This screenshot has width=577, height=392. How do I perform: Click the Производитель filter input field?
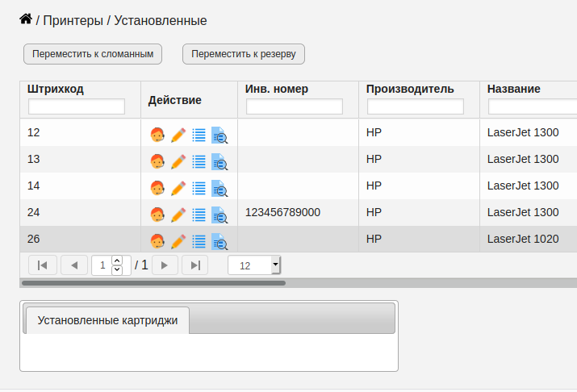pyautogui.click(x=416, y=106)
